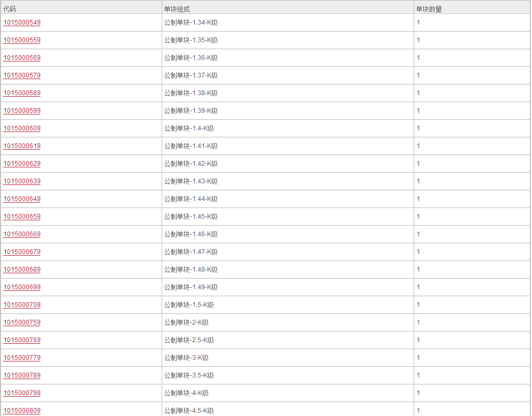Screen dimensions: 532x416
Task: Open code link 1015000789
Action: coord(22,375)
